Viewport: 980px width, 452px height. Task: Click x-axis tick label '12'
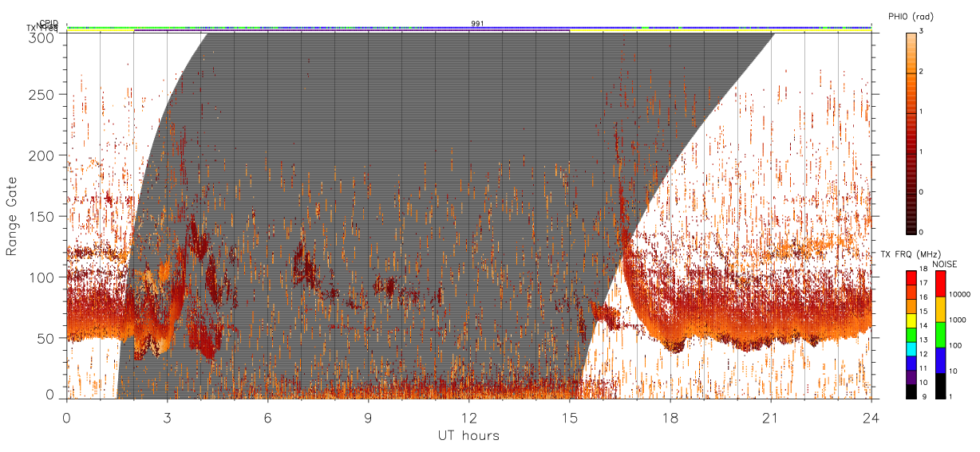(468, 417)
